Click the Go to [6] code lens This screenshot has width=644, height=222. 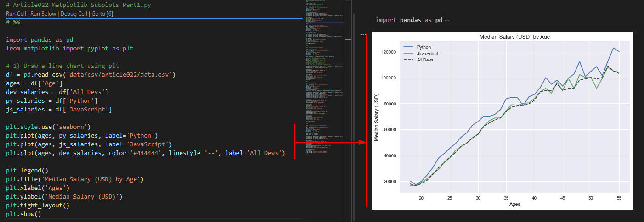(102, 14)
